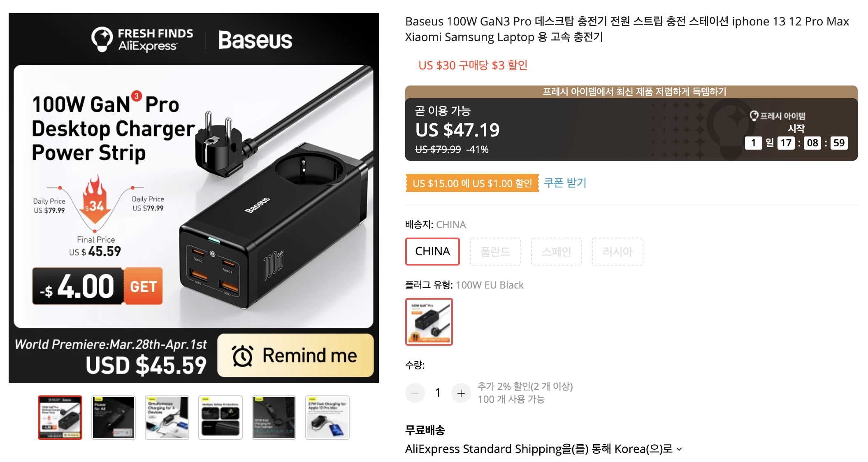This screenshot has width=868, height=462.
Task: Choose the 100W EU Black plug variant thumbnail
Action: pyautogui.click(x=429, y=322)
